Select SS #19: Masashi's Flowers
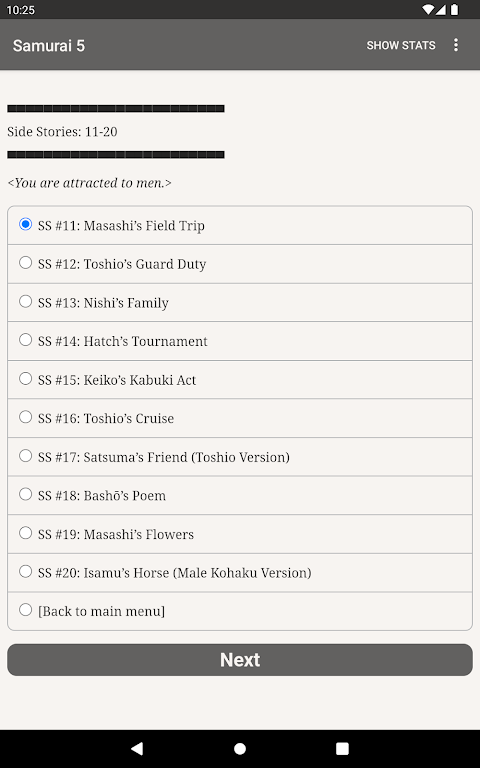This screenshot has width=480, height=768. pyautogui.click(x=240, y=534)
